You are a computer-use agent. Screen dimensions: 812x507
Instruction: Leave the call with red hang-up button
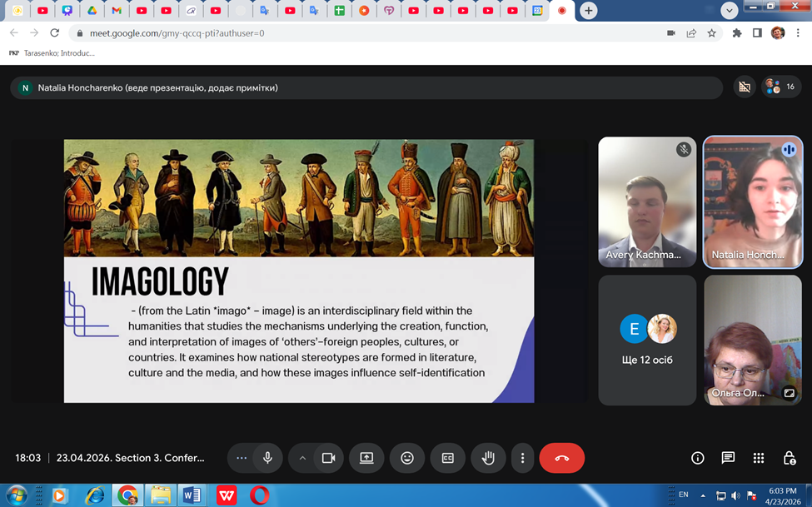[562, 458]
